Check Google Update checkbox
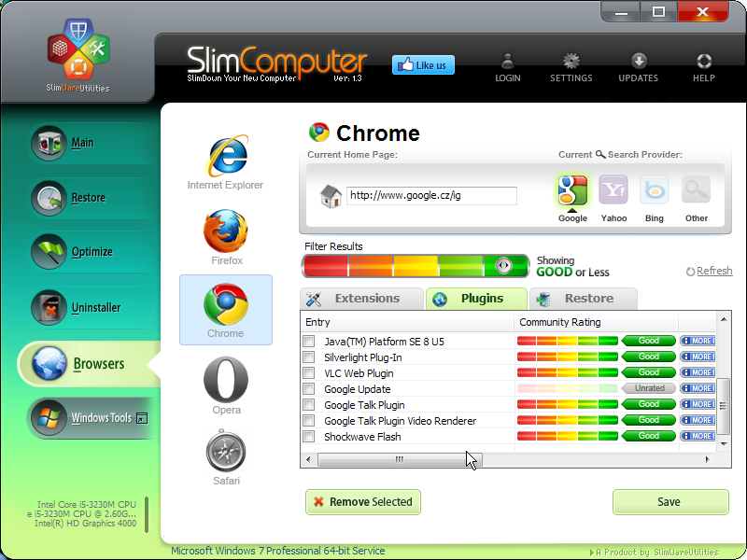 click(309, 388)
